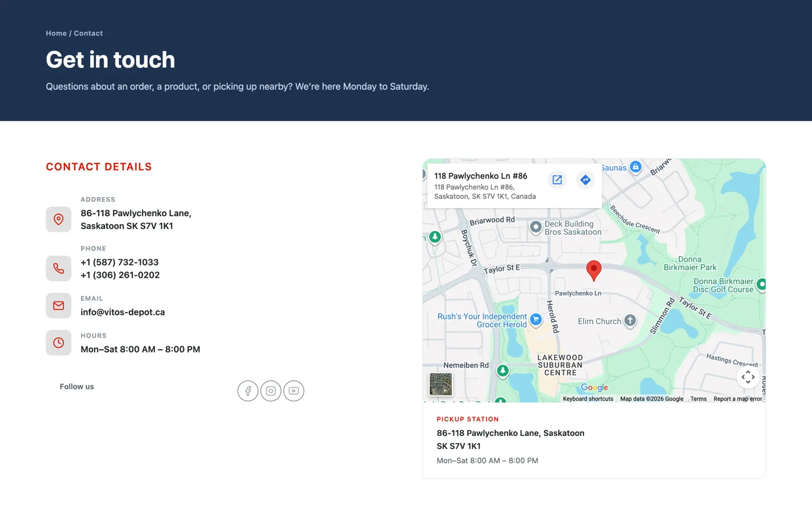The height and width of the screenshot is (516, 812).
Task: Open the Keyboard shortcuts map link
Action: pos(588,399)
